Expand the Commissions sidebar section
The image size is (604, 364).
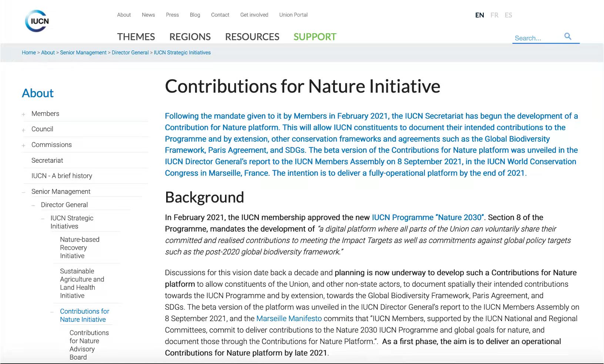point(24,145)
